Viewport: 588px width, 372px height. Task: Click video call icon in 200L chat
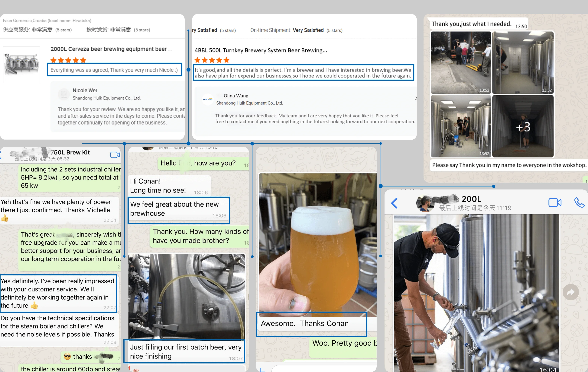pyautogui.click(x=554, y=202)
